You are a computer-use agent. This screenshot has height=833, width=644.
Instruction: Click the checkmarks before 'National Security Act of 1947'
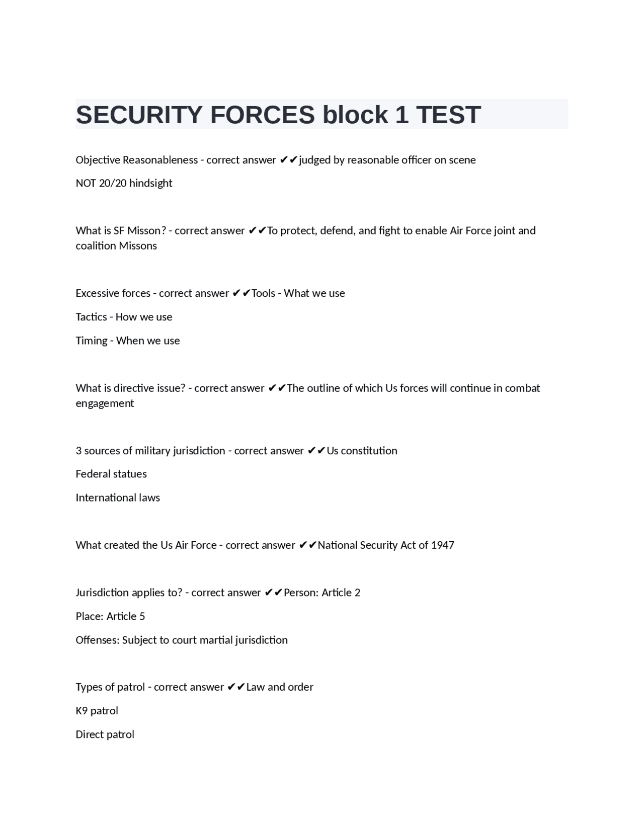tap(307, 545)
